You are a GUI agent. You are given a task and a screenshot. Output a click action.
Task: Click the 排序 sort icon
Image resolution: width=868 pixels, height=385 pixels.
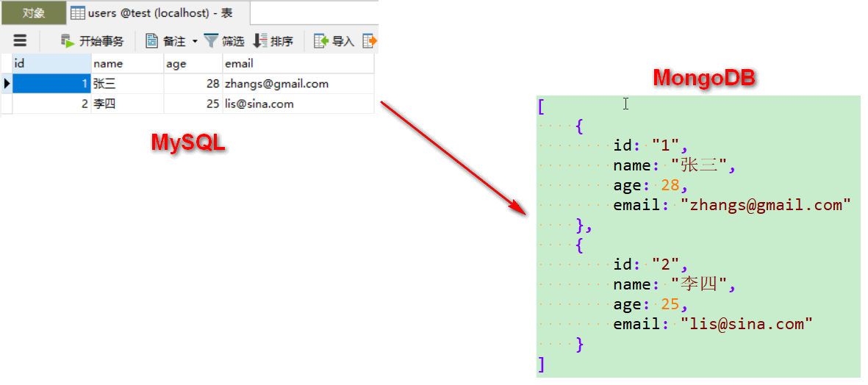pos(259,41)
